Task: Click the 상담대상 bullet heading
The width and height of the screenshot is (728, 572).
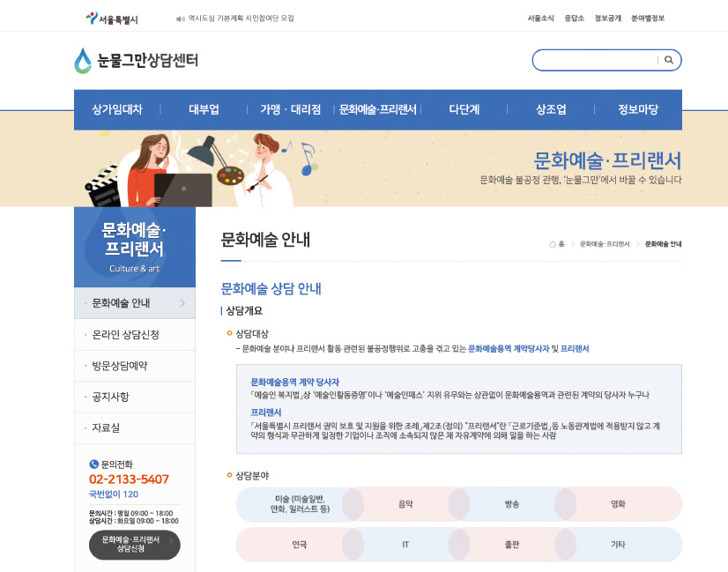Action: click(x=252, y=333)
